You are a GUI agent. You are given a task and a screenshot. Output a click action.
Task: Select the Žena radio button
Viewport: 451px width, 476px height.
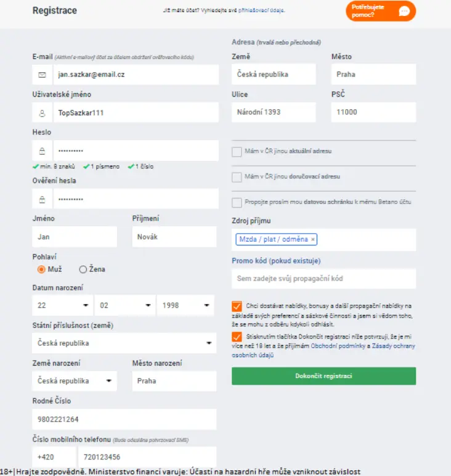point(83,269)
